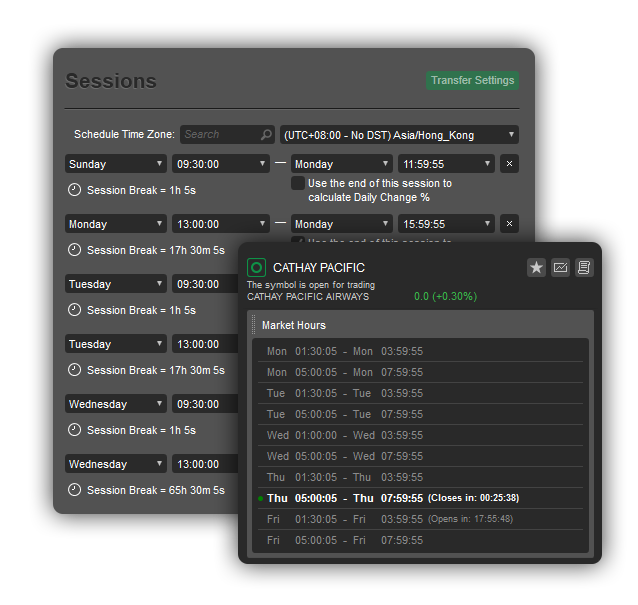This screenshot has height=605, width=638.
Task: Click clock icon beside Wednesday's Session Break 1h 5s
Action: 74,430
